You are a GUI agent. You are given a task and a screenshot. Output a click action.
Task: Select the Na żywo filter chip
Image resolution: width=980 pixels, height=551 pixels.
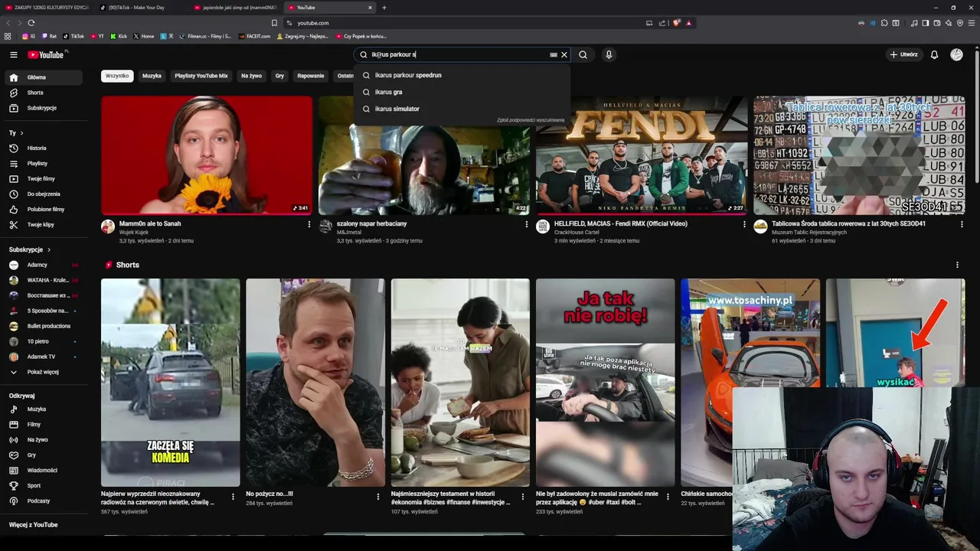click(x=251, y=76)
